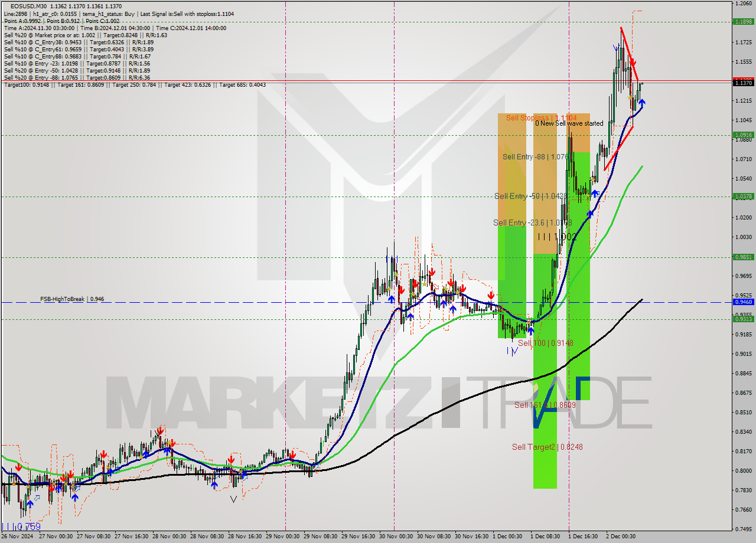Click the green 1.0916 price tag
The image size is (756, 543).
(x=742, y=135)
